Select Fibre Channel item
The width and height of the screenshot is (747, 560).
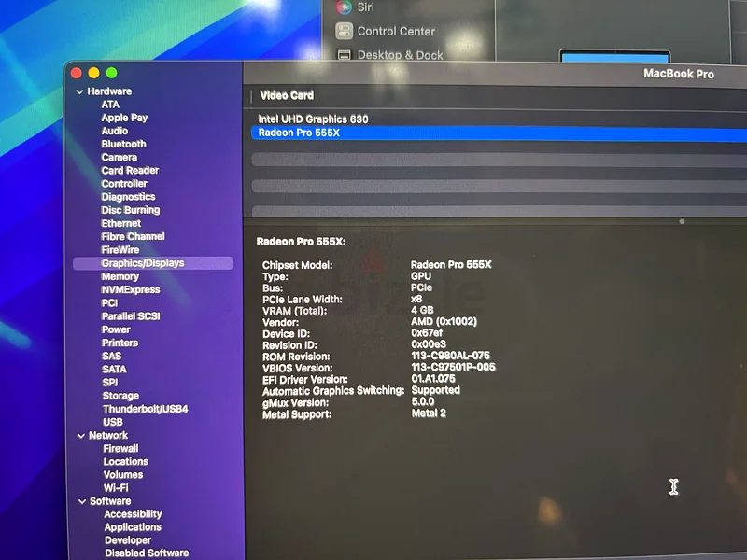click(133, 237)
